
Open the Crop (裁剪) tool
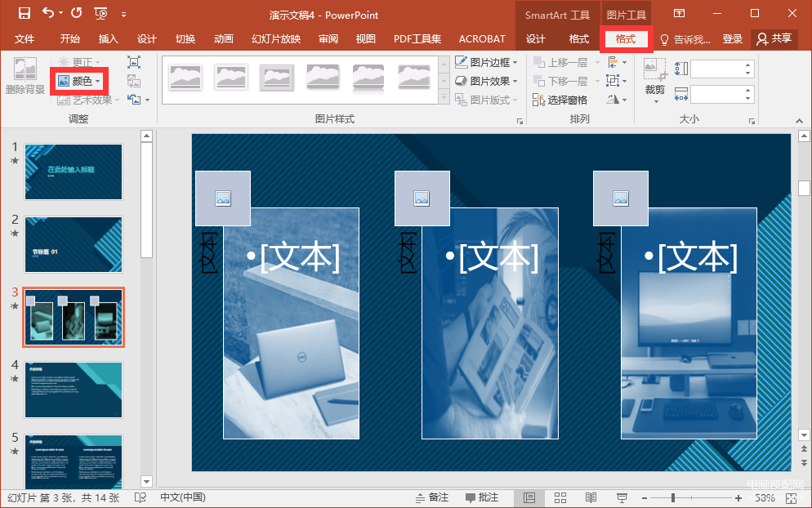[654, 80]
